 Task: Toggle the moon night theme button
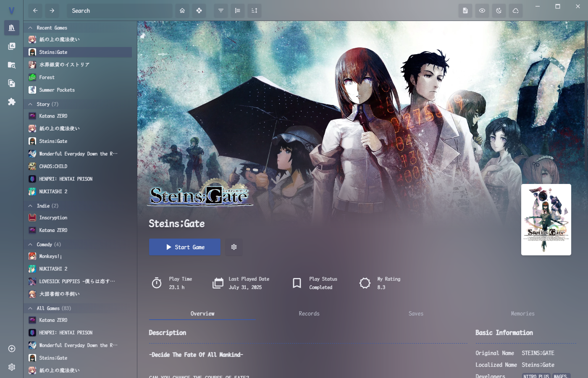(499, 10)
